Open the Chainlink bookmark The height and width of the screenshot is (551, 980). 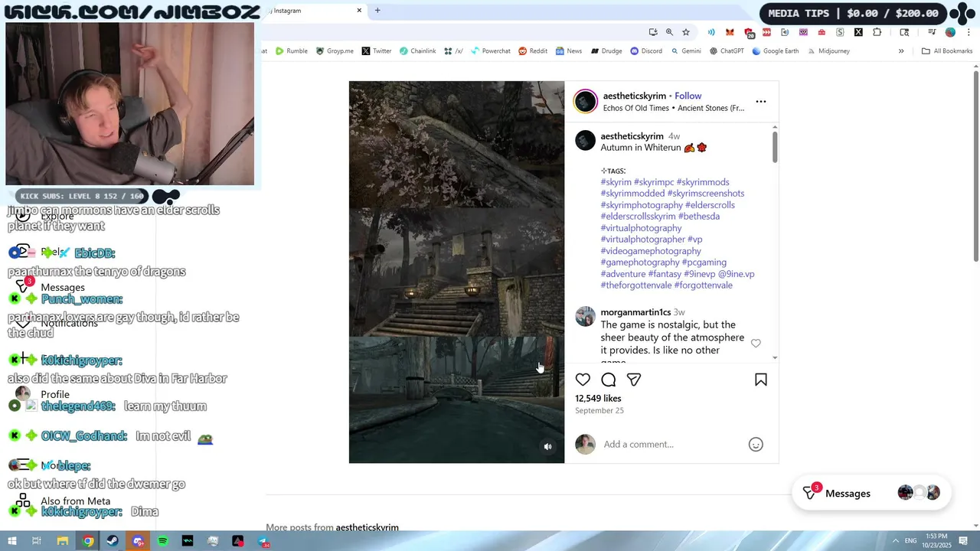point(418,51)
